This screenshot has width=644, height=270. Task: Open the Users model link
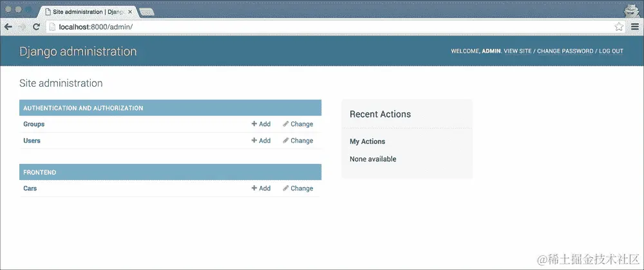tap(32, 141)
